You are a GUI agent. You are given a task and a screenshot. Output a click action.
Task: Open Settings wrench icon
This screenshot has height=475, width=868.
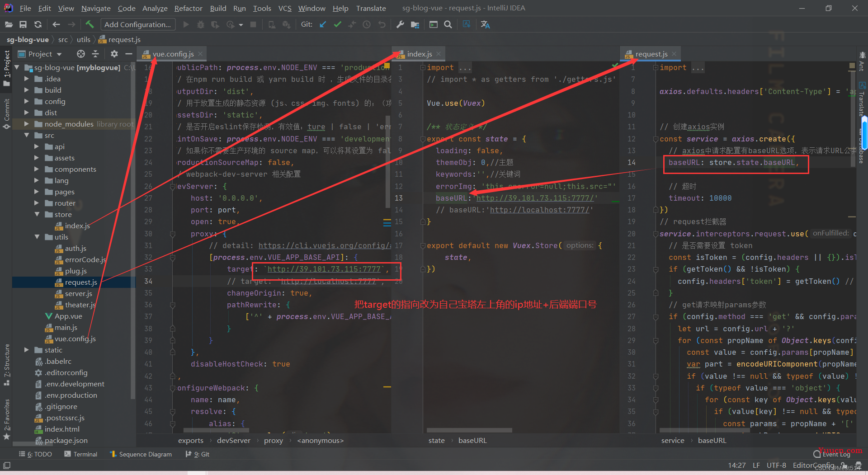(x=400, y=24)
